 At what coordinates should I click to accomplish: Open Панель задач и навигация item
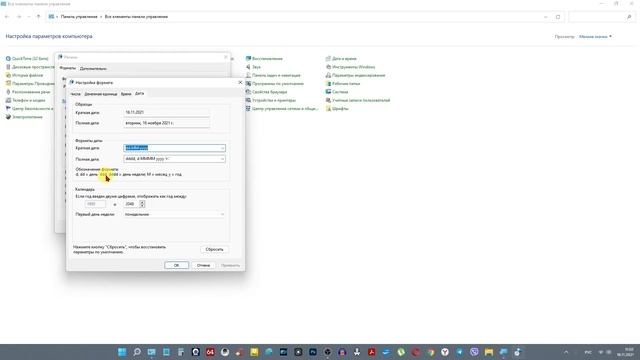tap(273, 75)
